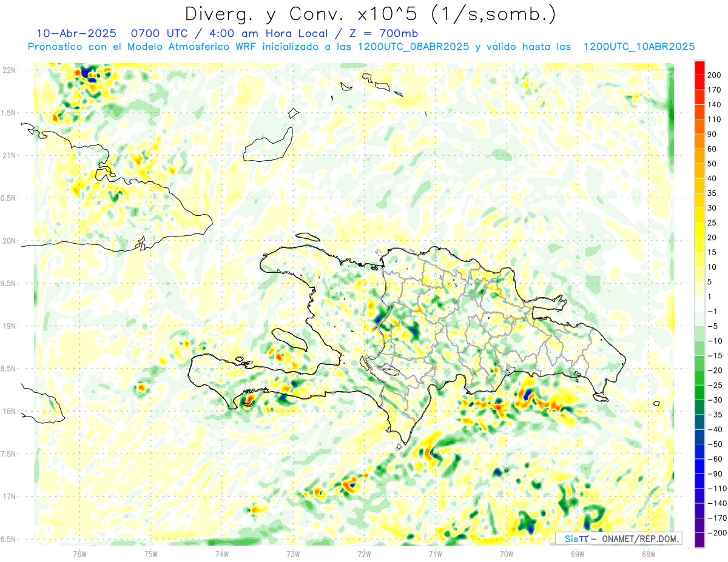Click the purple swatch below the -200 label
728x562 pixels.
[x=699, y=540]
